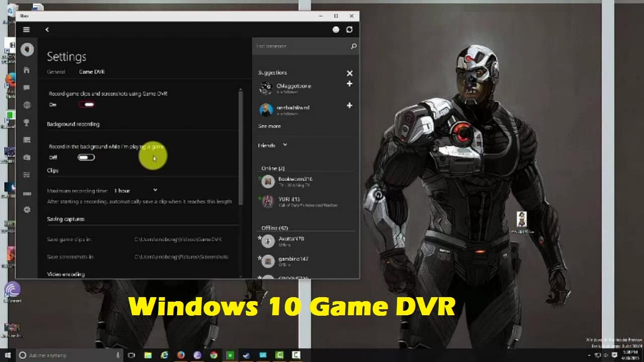Launch Internet Explorer from the taskbar
Screen dimensions: 644x362
point(165,355)
